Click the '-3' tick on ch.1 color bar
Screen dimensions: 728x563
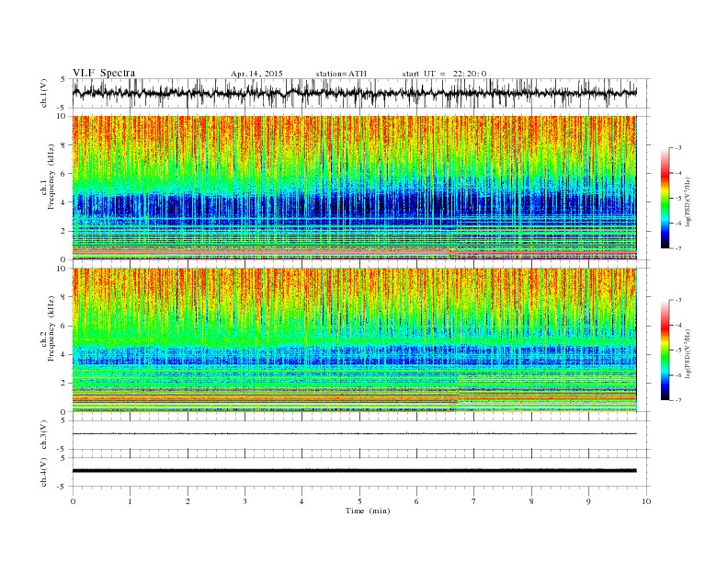coord(677,148)
